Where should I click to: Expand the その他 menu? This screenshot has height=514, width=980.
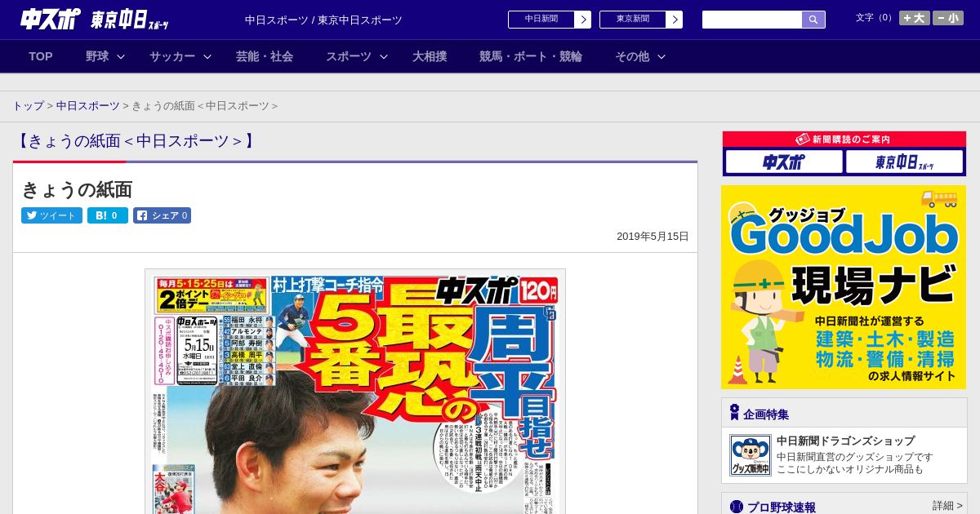tap(640, 56)
